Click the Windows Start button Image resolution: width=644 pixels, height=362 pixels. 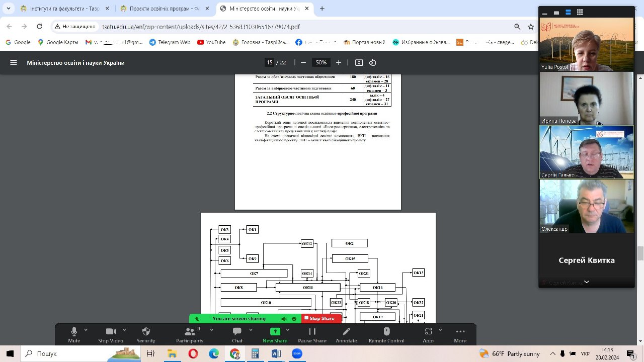[x=10, y=353]
